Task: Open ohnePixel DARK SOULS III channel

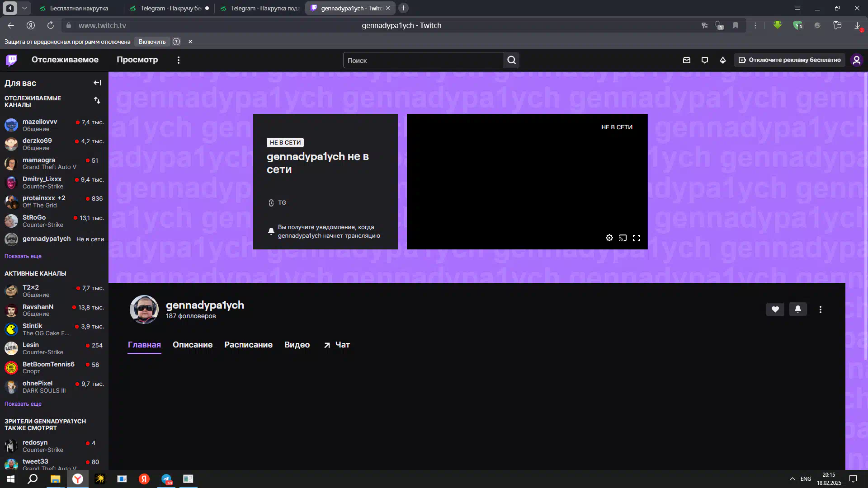Action: click(x=54, y=387)
